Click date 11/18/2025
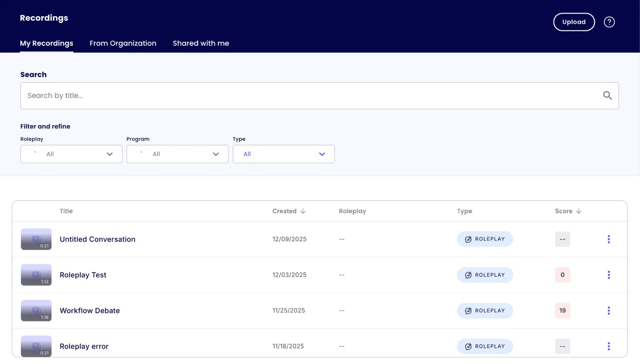The width and height of the screenshot is (640, 364). click(x=288, y=346)
